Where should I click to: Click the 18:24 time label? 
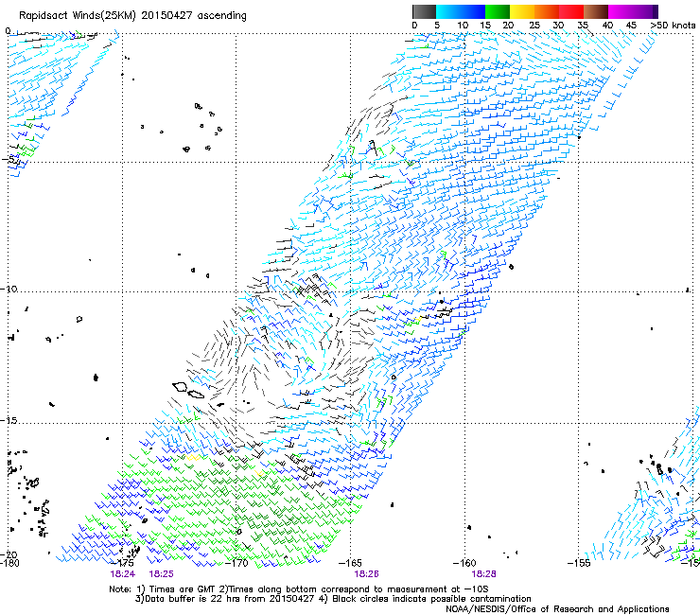(123, 574)
